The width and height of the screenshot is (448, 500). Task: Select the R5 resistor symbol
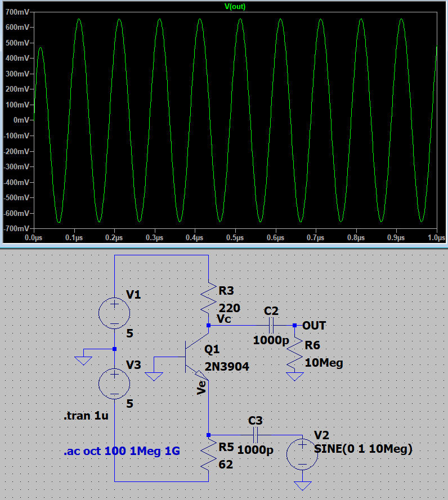click(x=208, y=456)
